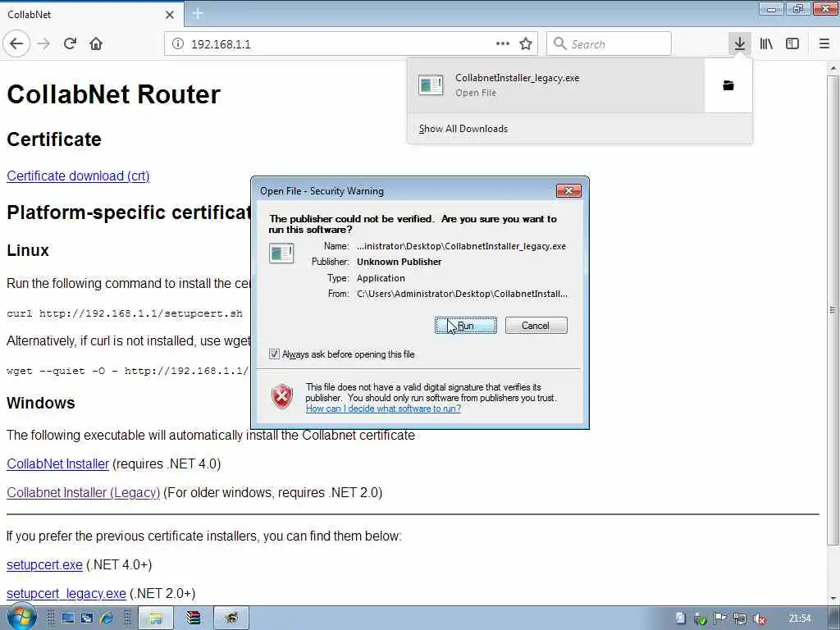Image resolution: width=840 pixels, height=630 pixels.
Task: Click the red shield warning icon
Action: click(x=282, y=397)
